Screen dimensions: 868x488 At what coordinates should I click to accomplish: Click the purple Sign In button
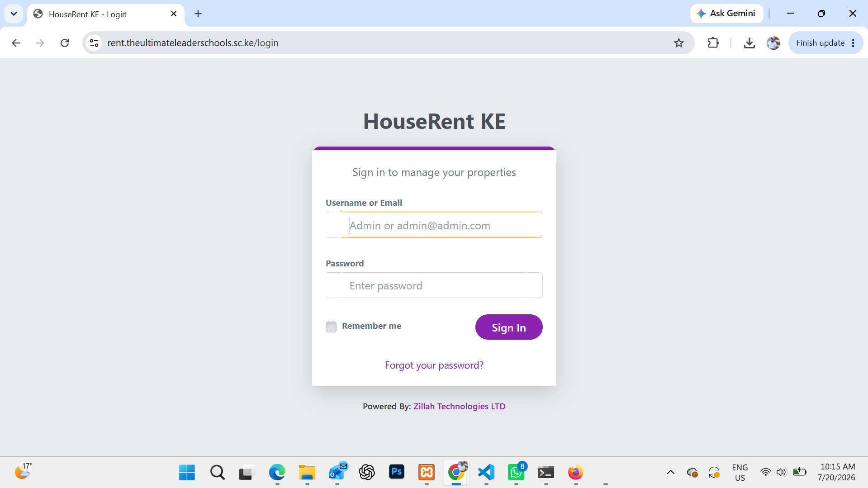(509, 327)
